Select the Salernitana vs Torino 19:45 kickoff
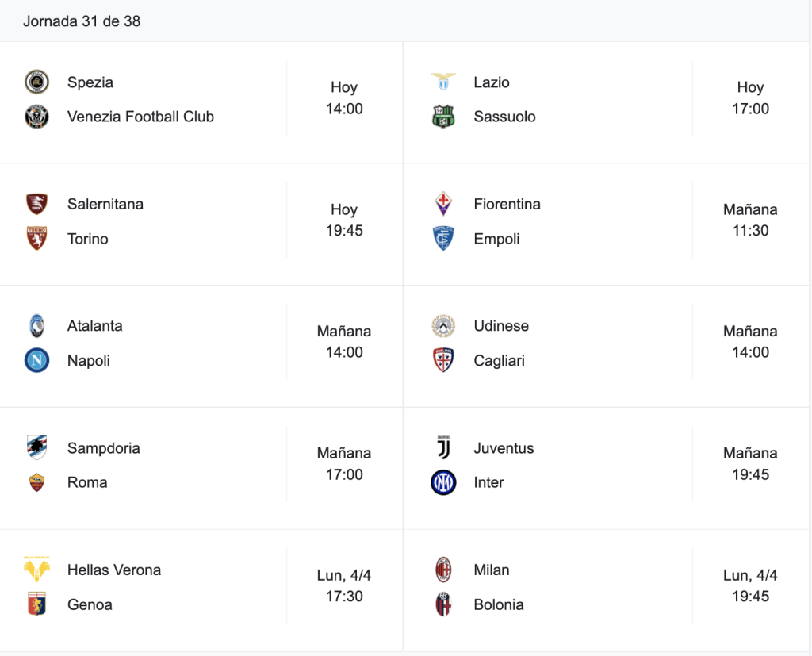This screenshot has height=656, width=812. coord(344,220)
